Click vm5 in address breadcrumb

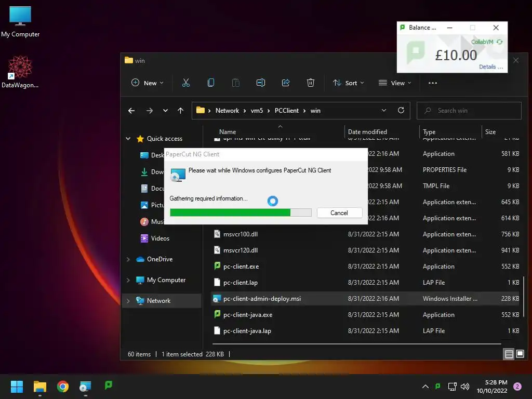tap(257, 111)
